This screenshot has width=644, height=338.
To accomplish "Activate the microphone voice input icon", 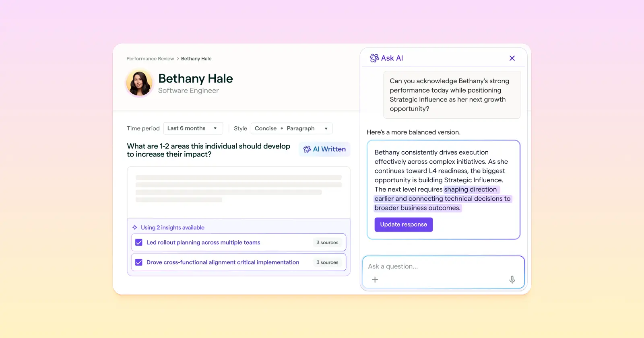I will [512, 280].
